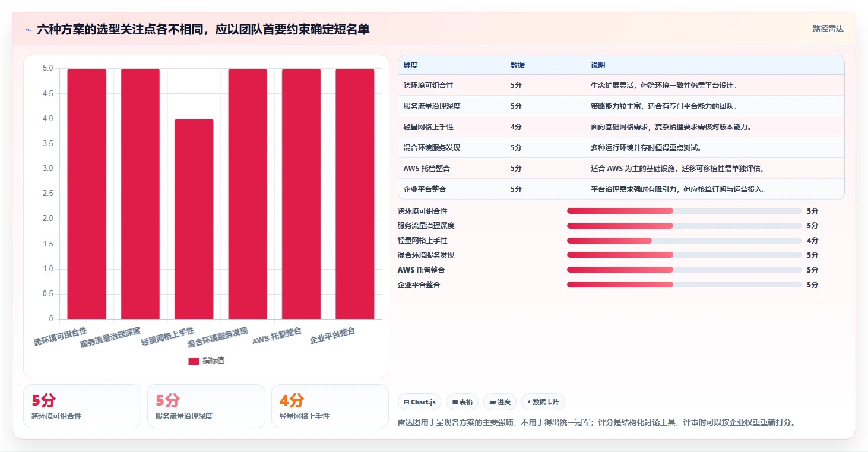Click progress label 混合环境服务发现
Screen dimensions: 868x452
coord(426,255)
